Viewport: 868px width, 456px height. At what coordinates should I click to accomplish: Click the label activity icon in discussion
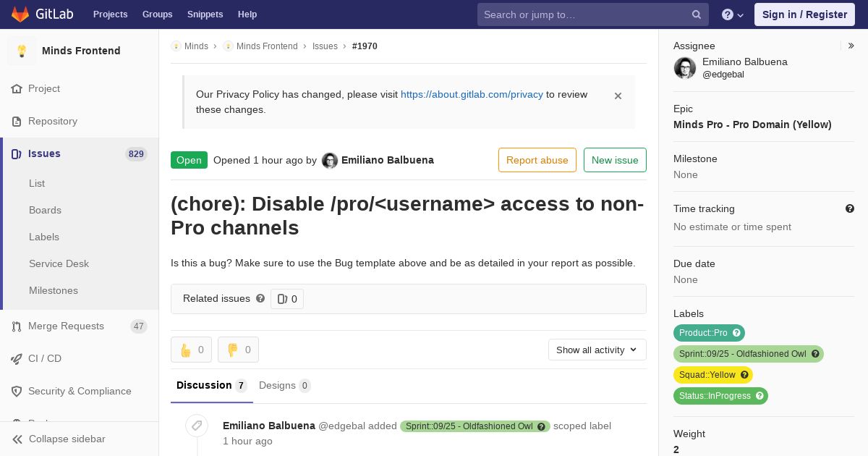click(197, 426)
